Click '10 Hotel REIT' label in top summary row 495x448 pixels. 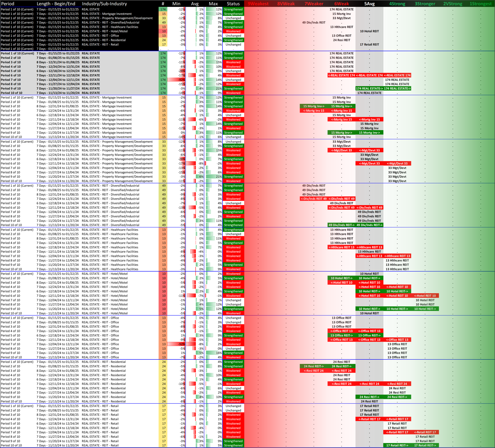point(369,31)
